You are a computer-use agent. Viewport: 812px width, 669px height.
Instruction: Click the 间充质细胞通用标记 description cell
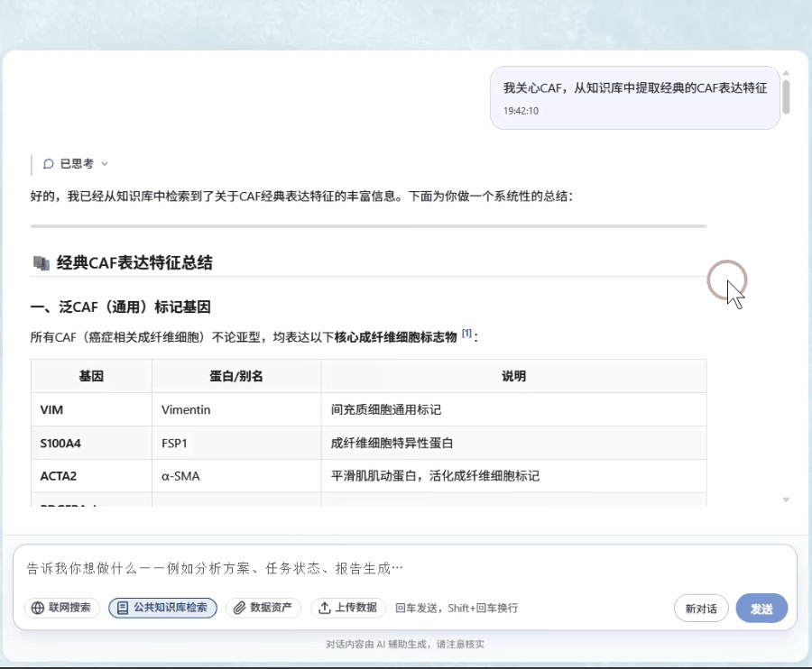click(x=513, y=409)
